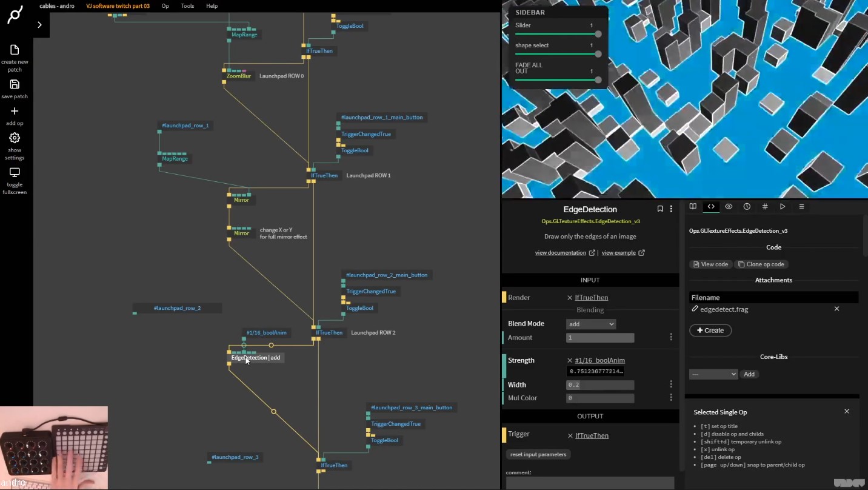Screen dimensions: 868x490
Task: Select the hash tab in the right panel
Action: pos(765,206)
